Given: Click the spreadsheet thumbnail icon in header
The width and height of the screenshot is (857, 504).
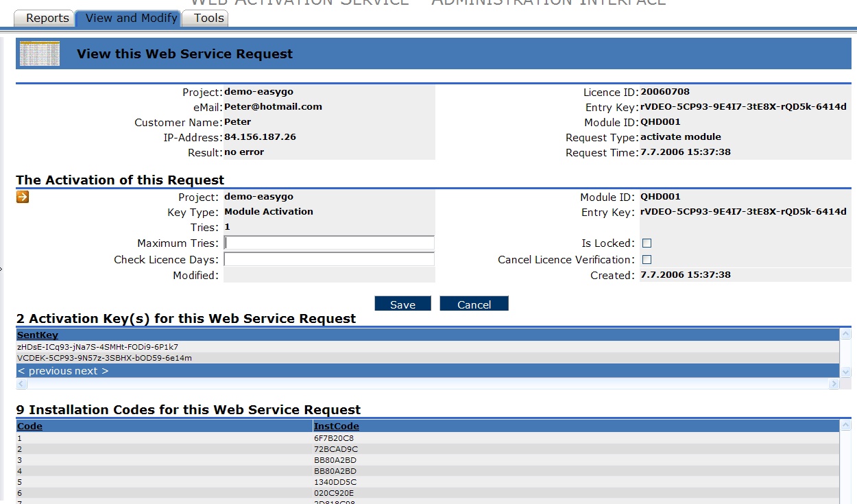Looking at the screenshot, I should pos(40,53).
